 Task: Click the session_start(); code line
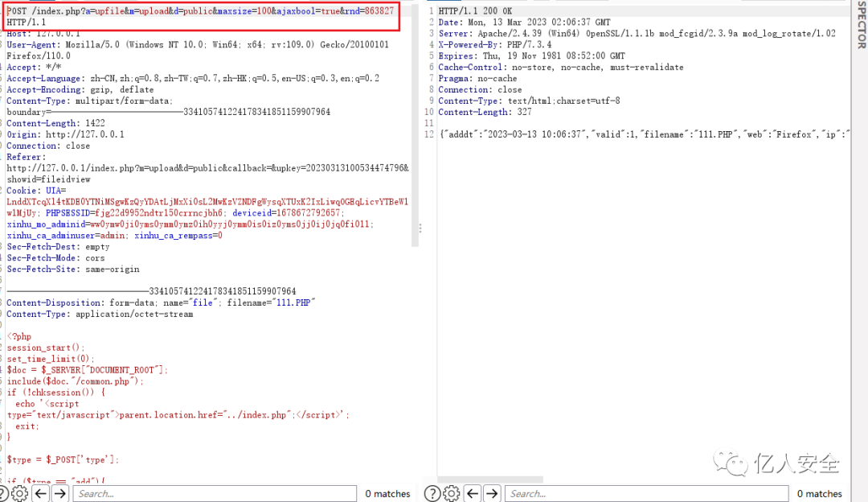45,348
